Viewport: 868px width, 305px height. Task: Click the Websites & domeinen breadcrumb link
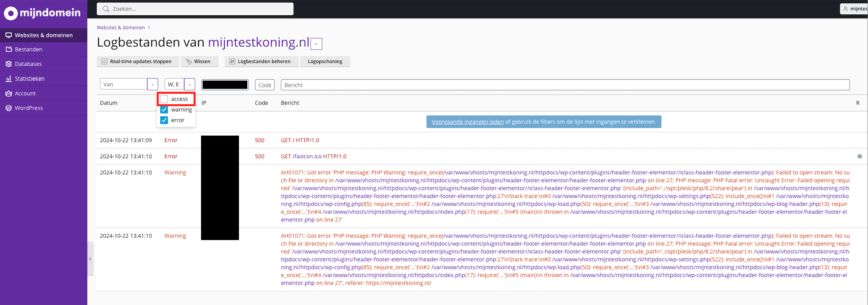(x=121, y=28)
